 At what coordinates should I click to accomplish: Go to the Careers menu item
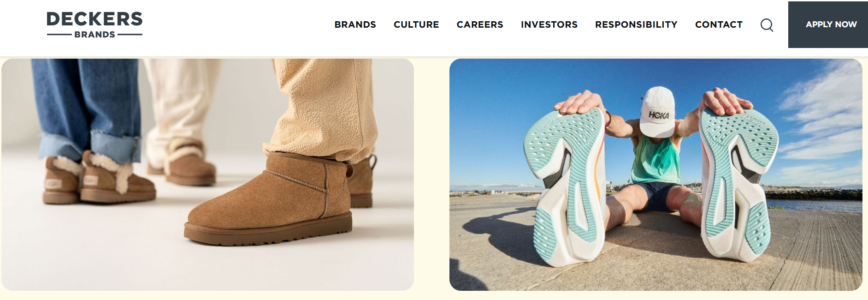pyautogui.click(x=480, y=24)
